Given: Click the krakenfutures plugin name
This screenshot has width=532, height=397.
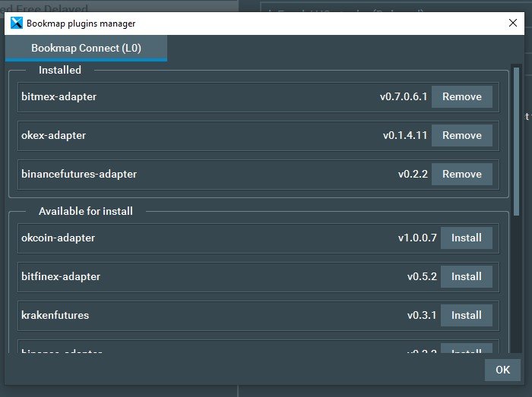Looking at the screenshot, I should (56, 315).
